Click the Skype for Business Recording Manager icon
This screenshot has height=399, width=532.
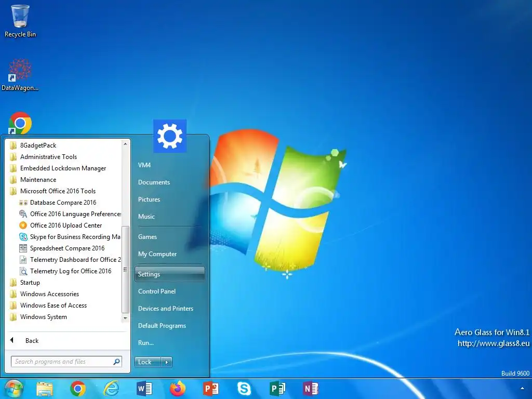[x=23, y=237]
